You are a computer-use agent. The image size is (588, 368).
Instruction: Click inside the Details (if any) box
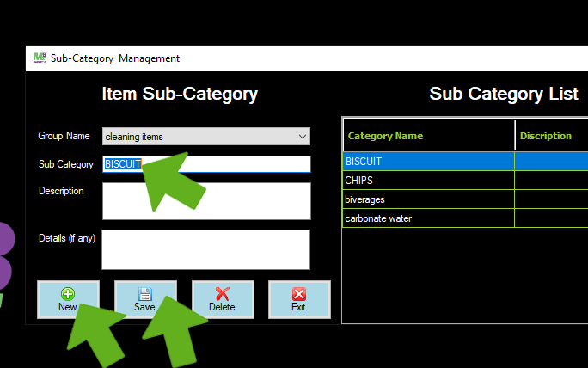tap(206, 249)
